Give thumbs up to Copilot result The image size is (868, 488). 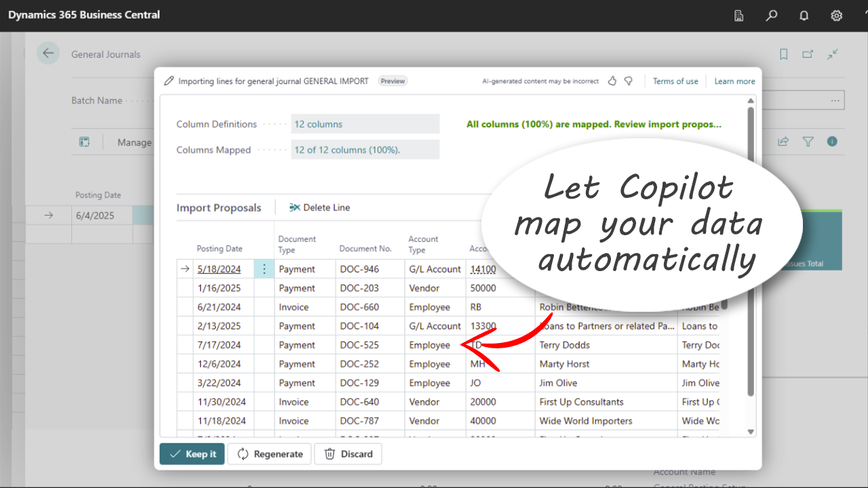point(612,81)
